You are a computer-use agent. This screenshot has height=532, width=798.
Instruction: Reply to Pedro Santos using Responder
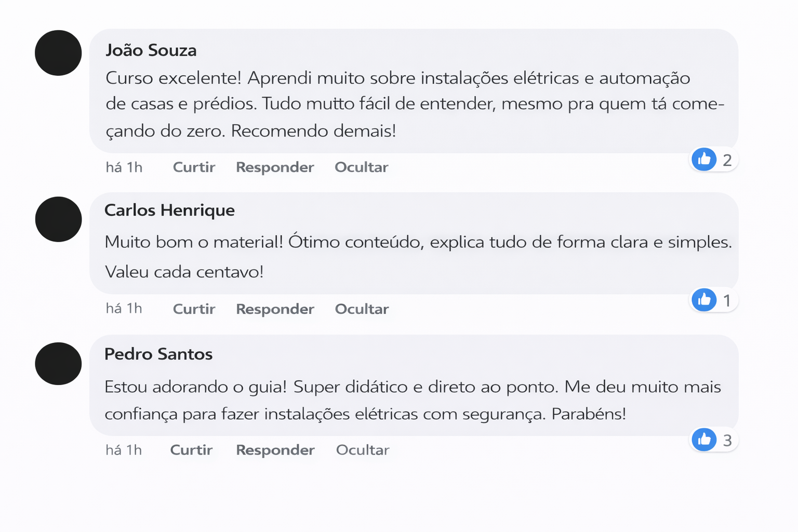[x=275, y=450]
